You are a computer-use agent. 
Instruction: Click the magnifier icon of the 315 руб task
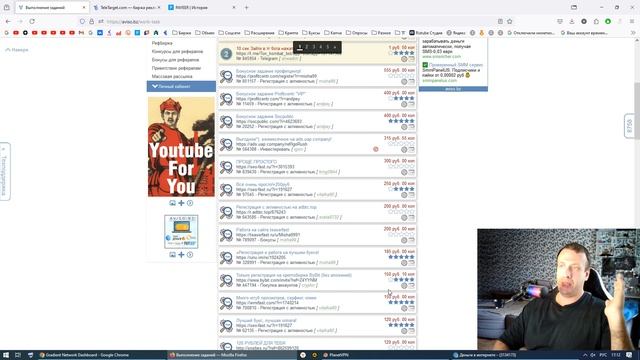[226, 144]
